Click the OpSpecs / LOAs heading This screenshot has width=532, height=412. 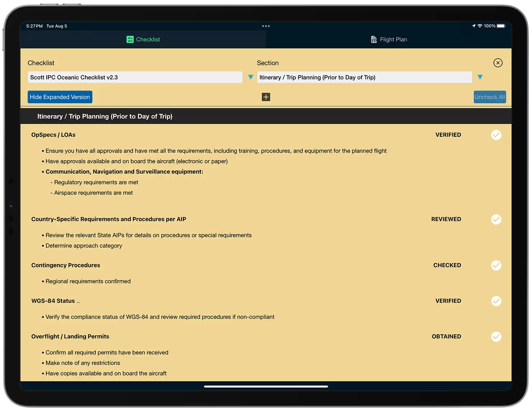pos(53,135)
